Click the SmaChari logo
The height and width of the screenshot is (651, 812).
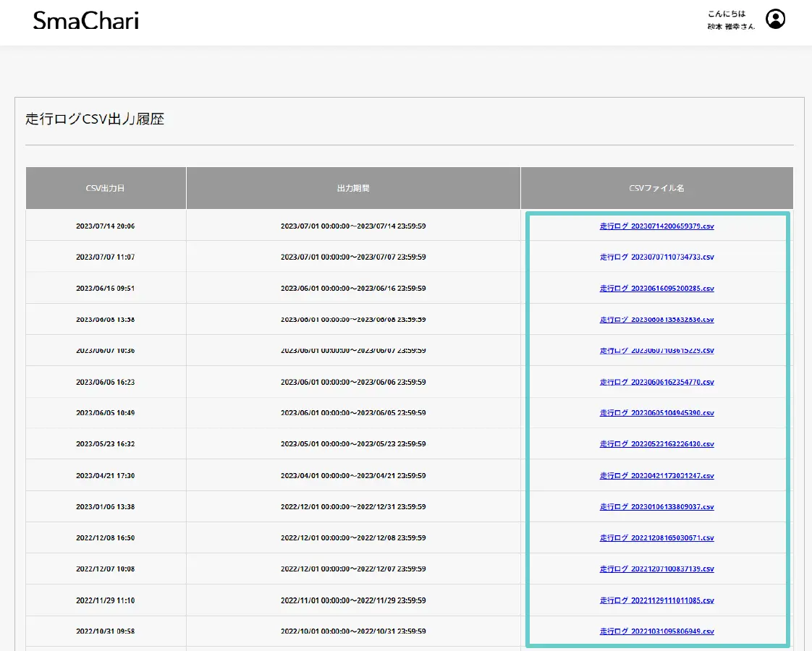tap(85, 21)
